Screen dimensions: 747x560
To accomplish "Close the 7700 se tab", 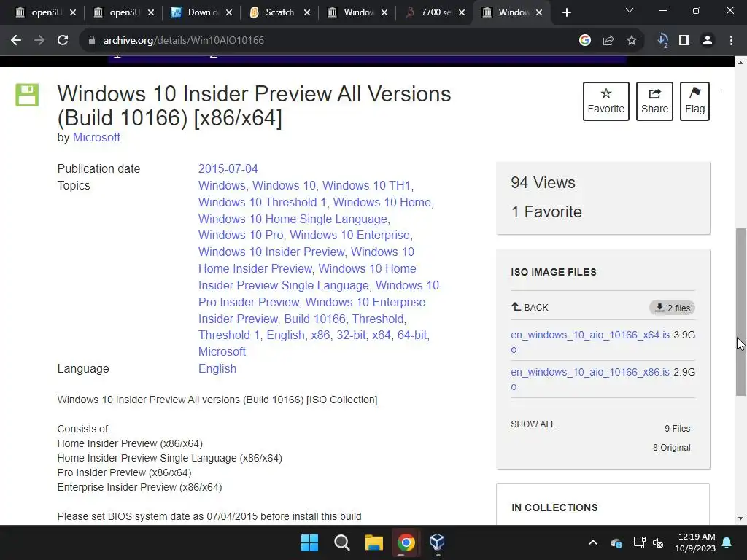I will [462, 12].
